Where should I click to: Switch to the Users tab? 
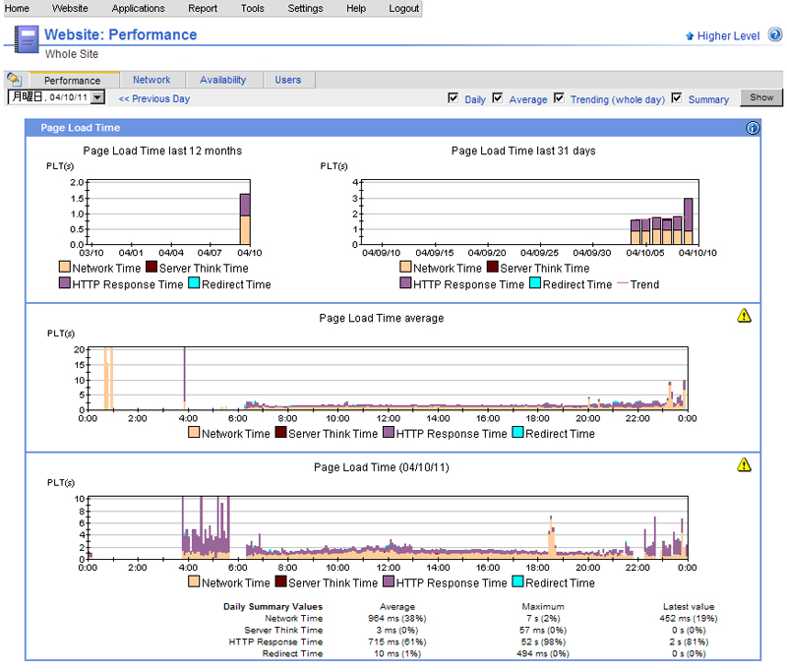288,80
